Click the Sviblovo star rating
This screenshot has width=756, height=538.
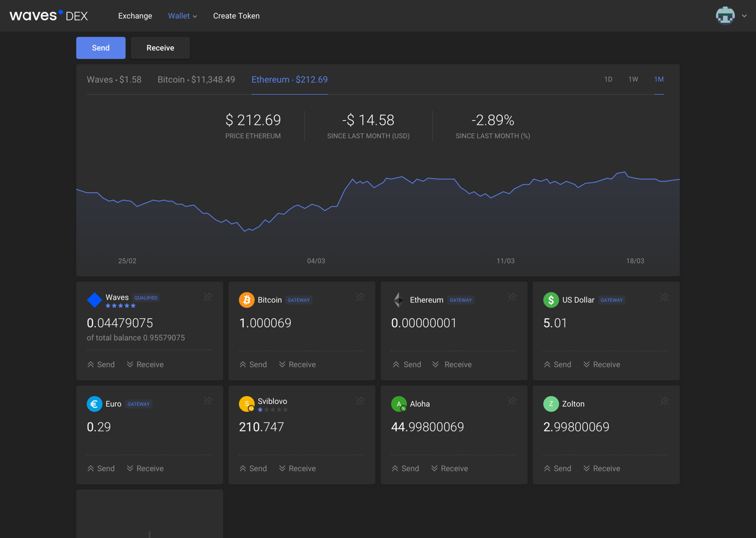pyautogui.click(x=273, y=410)
